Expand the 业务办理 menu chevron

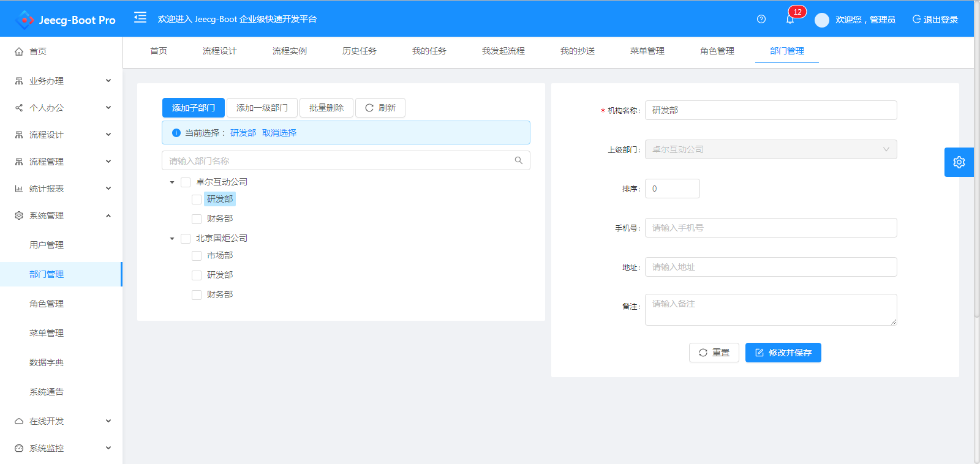(x=108, y=80)
